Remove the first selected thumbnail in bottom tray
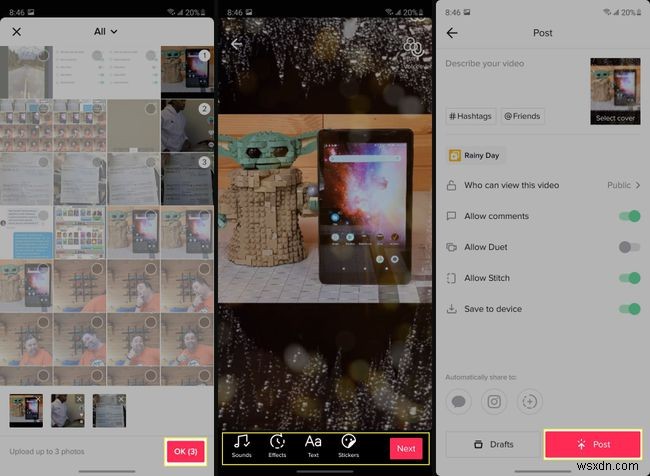This screenshot has width=650, height=476. 38,399
